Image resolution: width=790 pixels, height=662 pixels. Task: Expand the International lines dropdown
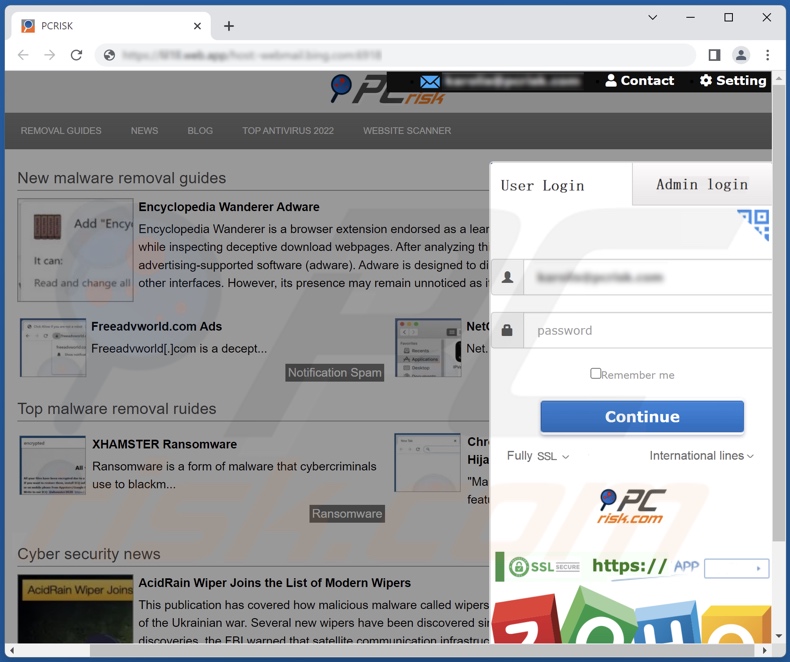coord(701,456)
